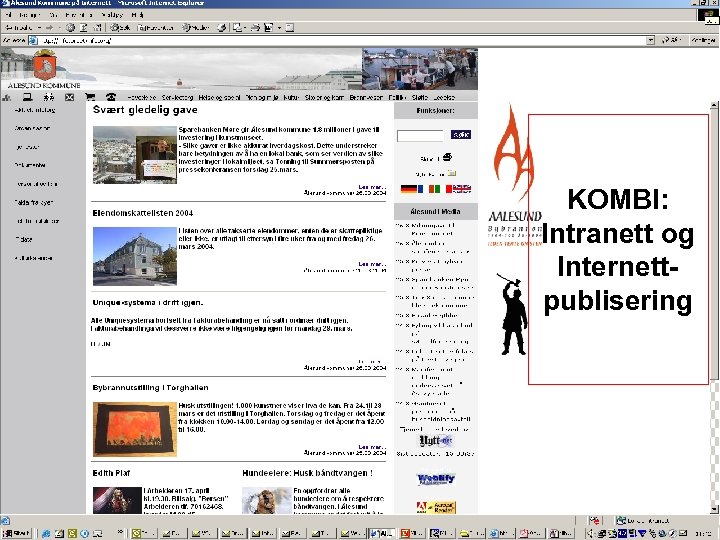
Task: Stop page loading with the Stop icon
Action: (x=70, y=28)
